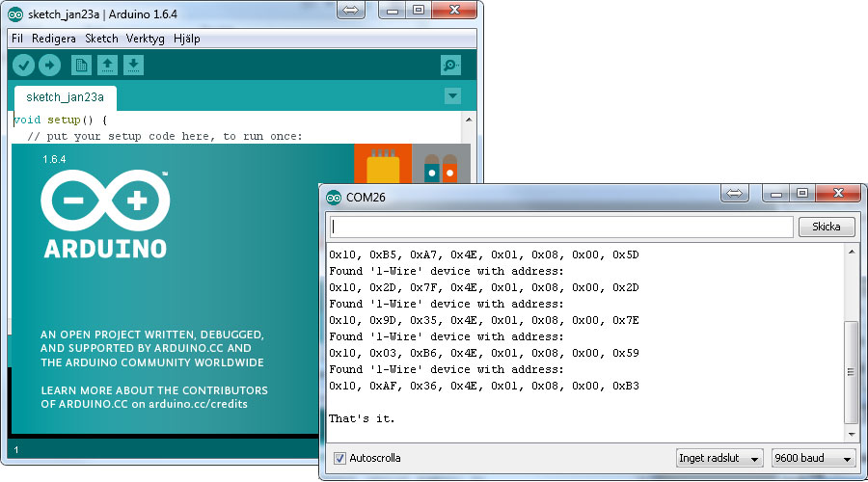The height and width of the screenshot is (482, 868).
Task: Toggle the Autoscrolla checkbox
Action: 339,458
